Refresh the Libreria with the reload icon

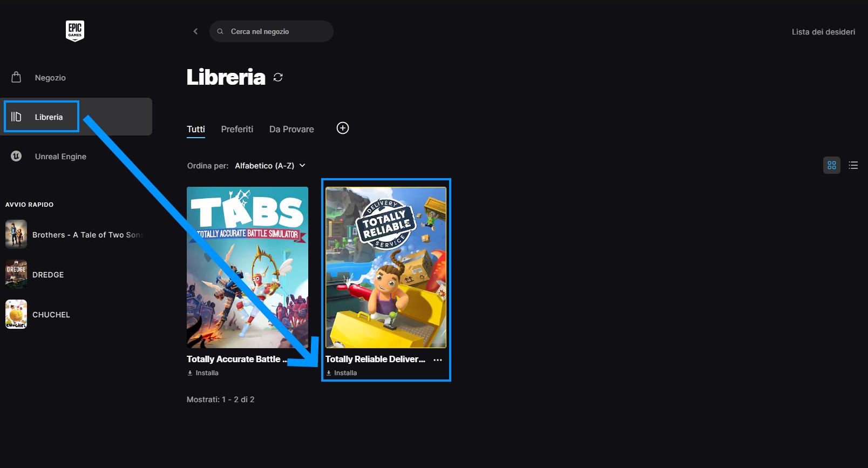pyautogui.click(x=278, y=77)
